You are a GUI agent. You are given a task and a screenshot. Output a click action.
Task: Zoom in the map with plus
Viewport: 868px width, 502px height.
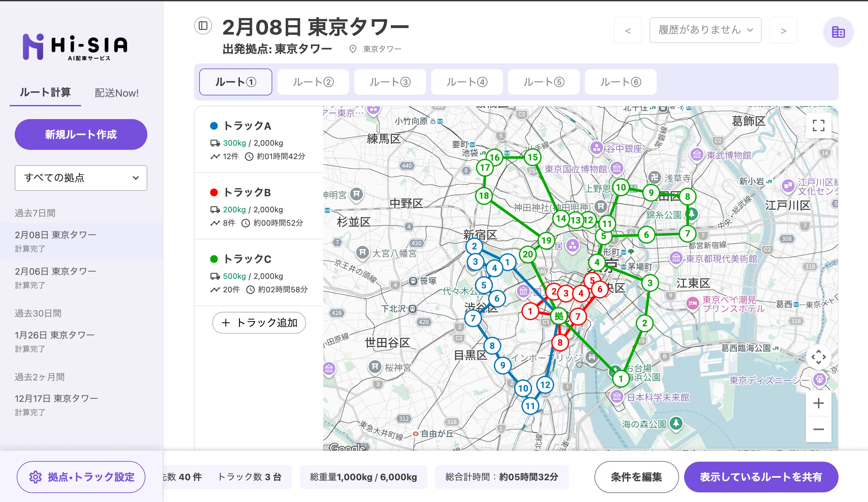[x=818, y=403]
